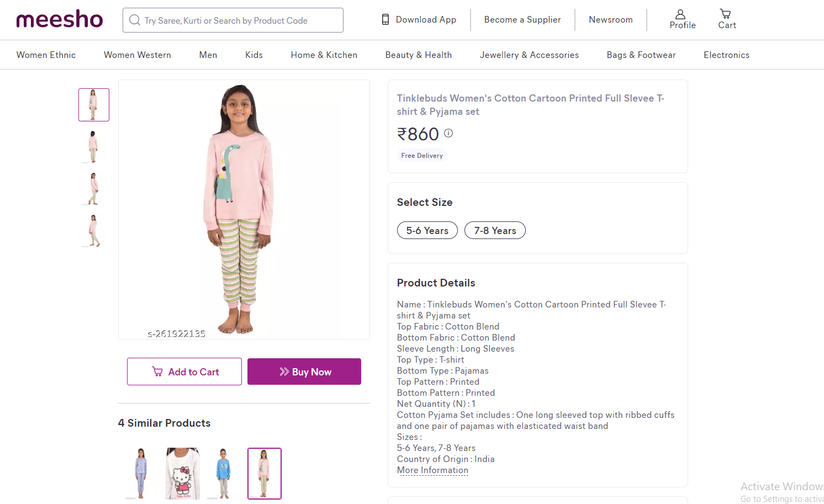Click the Buy Now button
The image size is (824, 504).
(x=304, y=372)
